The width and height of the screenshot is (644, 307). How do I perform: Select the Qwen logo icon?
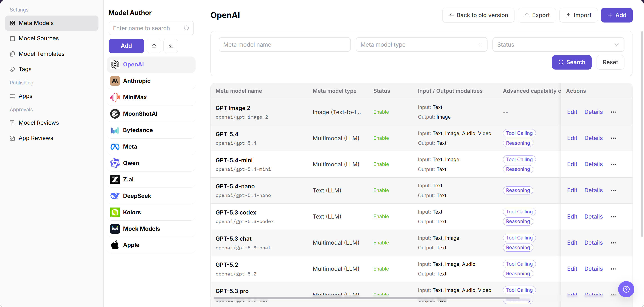pos(115,163)
